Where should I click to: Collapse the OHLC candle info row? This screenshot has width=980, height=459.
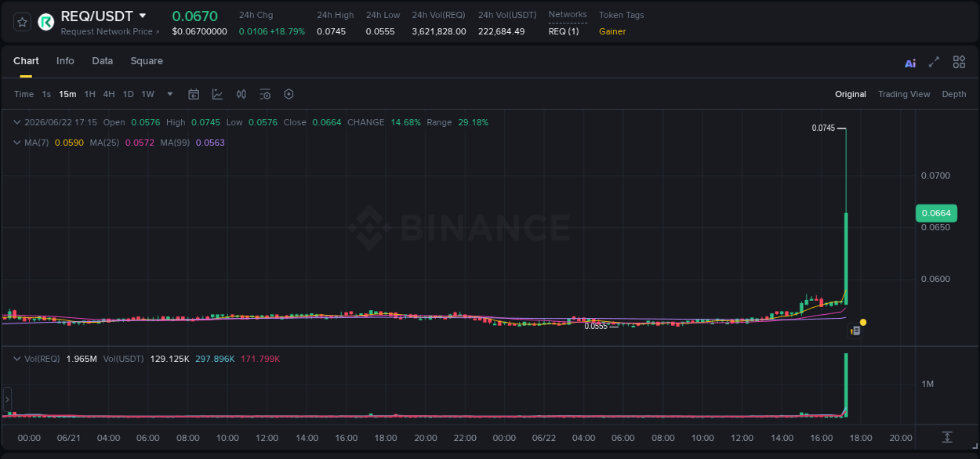(x=17, y=122)
